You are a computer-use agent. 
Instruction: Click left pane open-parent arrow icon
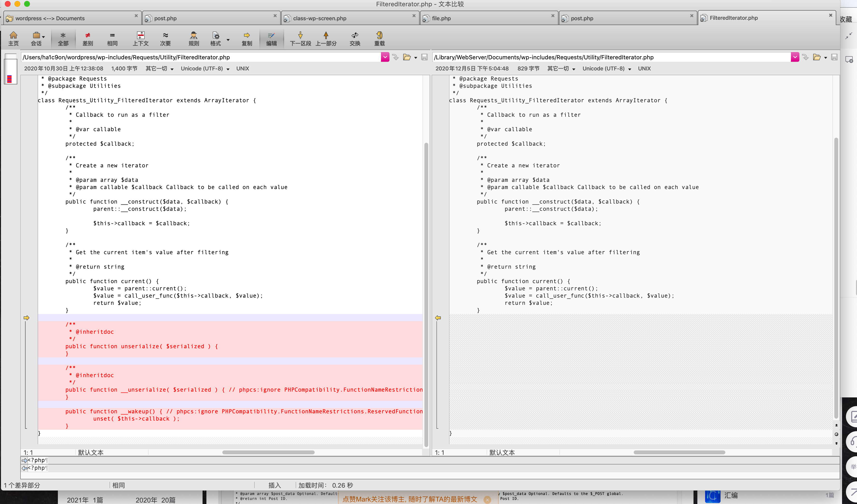click(x=395, y=57)
